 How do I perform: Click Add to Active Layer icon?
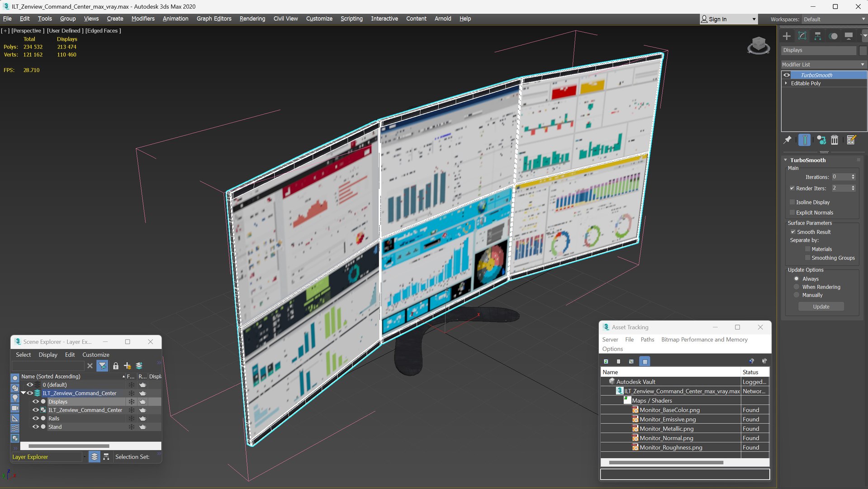139,366
